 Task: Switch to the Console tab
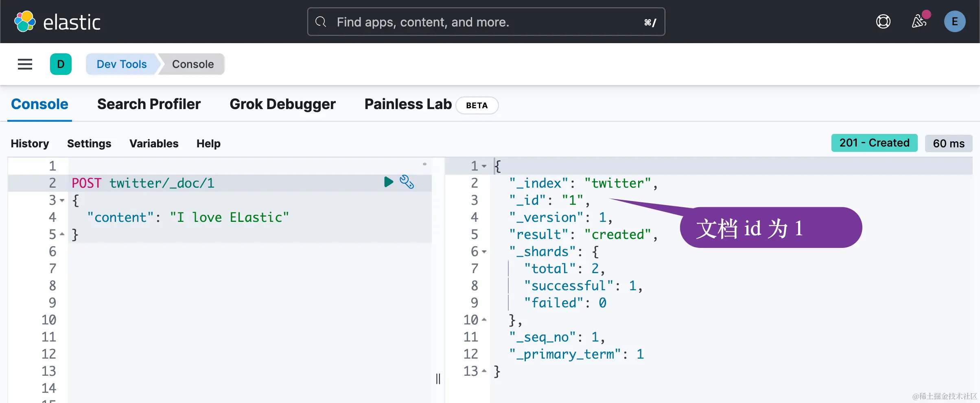(39, 104)
